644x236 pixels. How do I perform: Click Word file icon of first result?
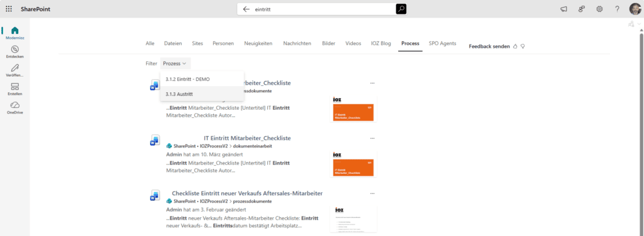[155, 85]
